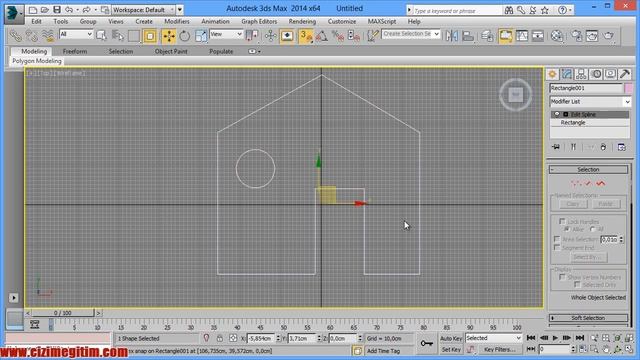Click the Rectangle001 name field
This screenshot has height=360, width=640.
point(586,88)
